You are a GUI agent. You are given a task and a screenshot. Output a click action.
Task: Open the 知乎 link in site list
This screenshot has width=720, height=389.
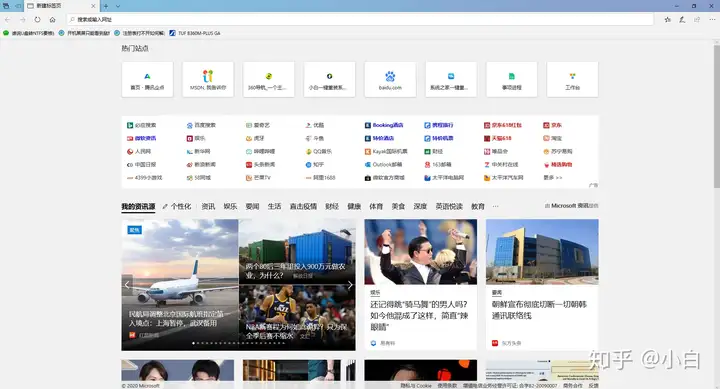click(x=315, y=164)
